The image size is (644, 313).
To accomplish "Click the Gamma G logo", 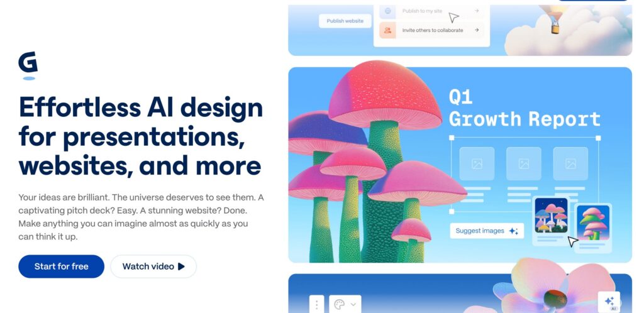I will pyautogui.click(x=28, y=65).
